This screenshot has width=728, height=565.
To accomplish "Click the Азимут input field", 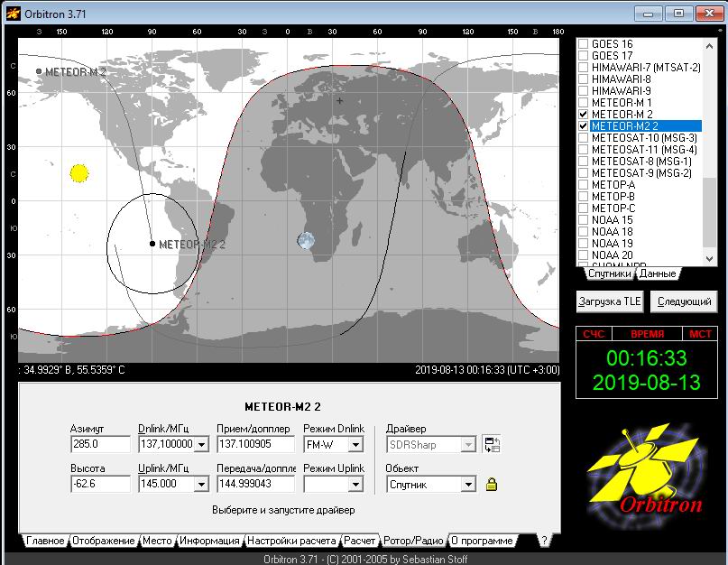I will [x=100, y=444].
